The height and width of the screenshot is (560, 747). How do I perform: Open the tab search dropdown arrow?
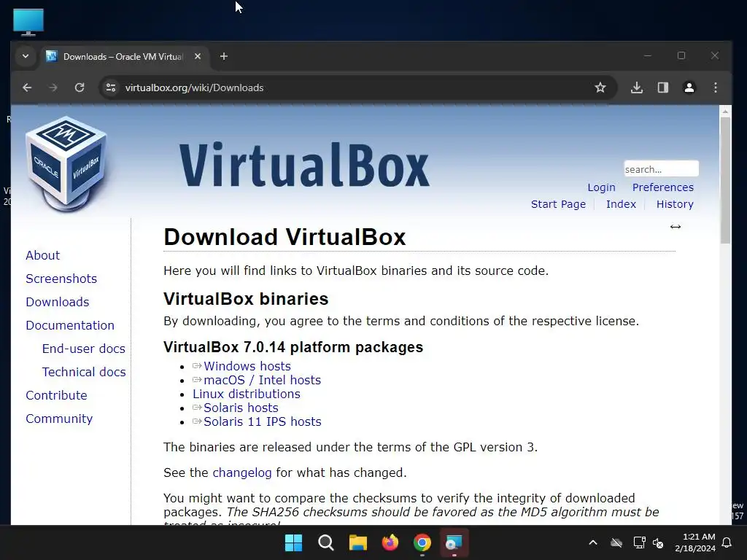(x=26, y=56)
